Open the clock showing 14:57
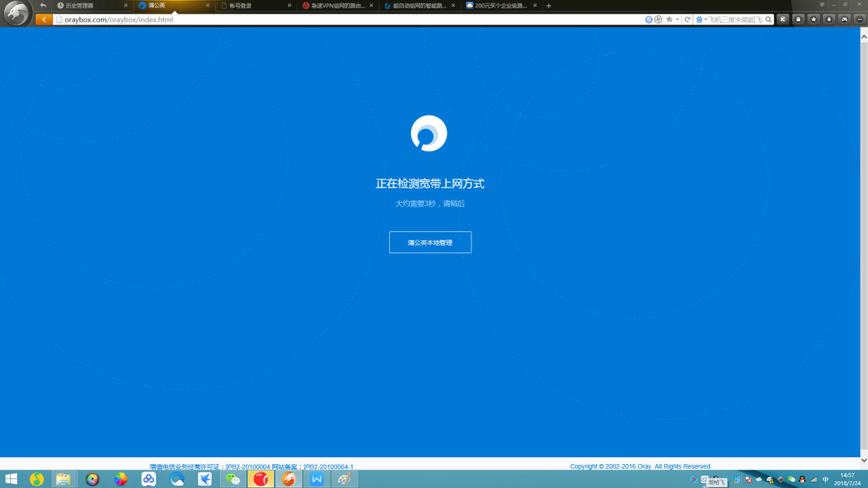The width and height of the screenshot is (868, 488). 847,479
